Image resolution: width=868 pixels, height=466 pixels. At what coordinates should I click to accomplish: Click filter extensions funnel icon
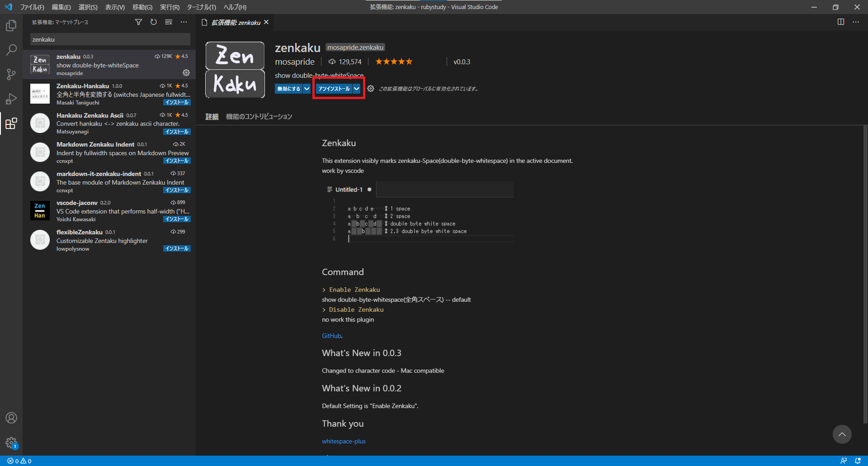138,22
